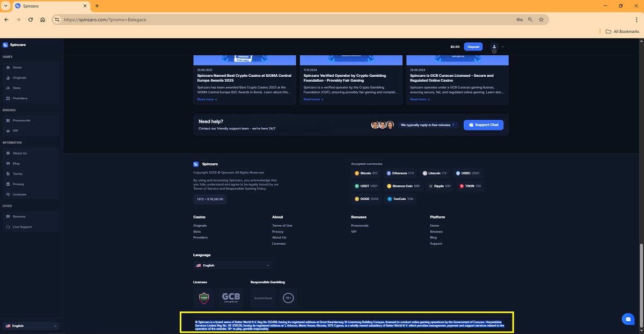Click Read more under SiGMA award article
This screenshot has width=644, height=334.
(207, 99)
